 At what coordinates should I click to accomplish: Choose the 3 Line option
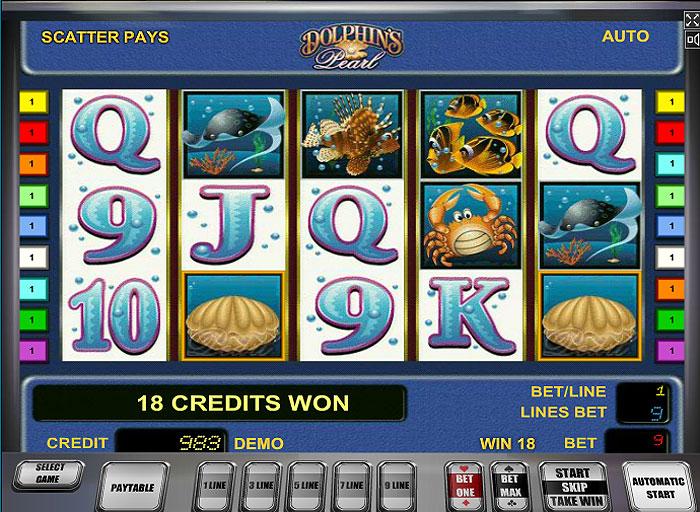tap(261, 486)
